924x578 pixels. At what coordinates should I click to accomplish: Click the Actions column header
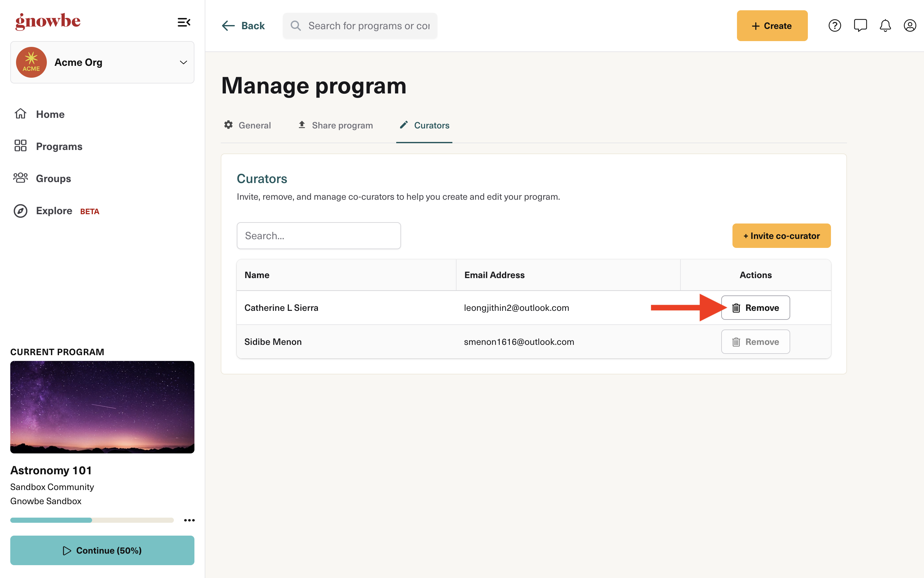coord(755,275)
